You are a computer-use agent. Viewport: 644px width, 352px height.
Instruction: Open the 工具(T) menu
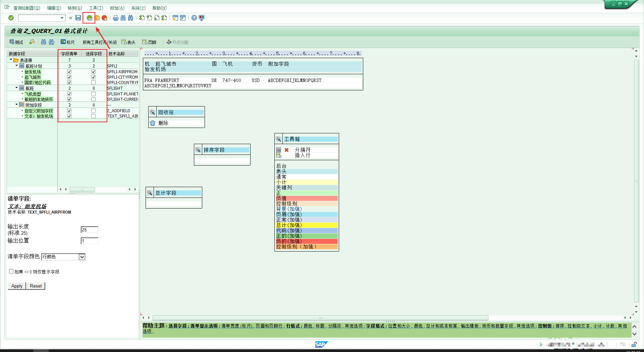click(96, 8)
